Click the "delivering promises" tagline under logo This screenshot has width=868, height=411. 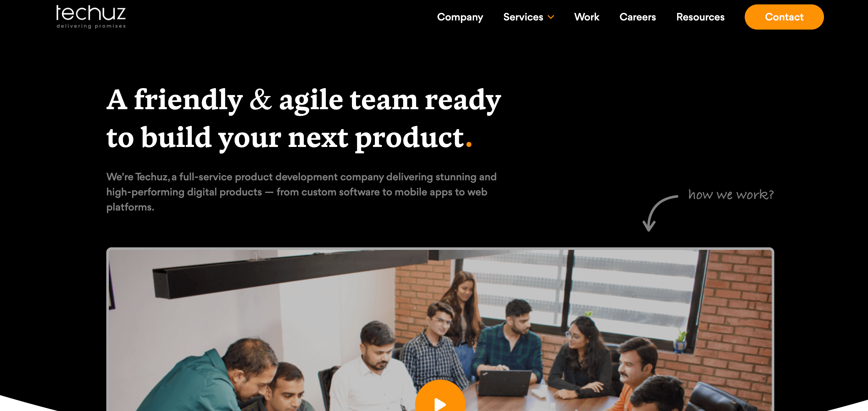click(91, 26)
